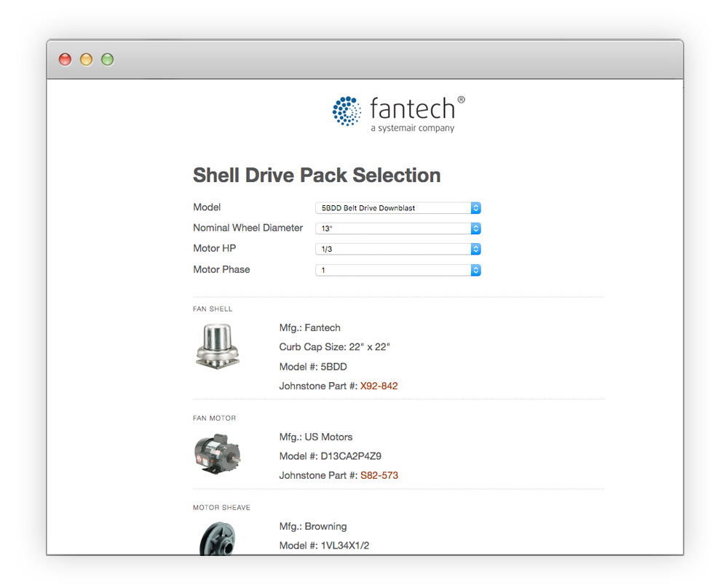728x588 pixels.
Task: Click the Nominal Wheel Diameter field label
Action: coord(248,228)
